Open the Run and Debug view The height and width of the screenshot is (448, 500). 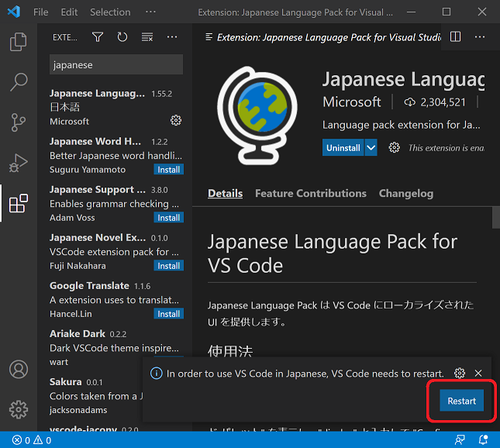click(18, 163)
